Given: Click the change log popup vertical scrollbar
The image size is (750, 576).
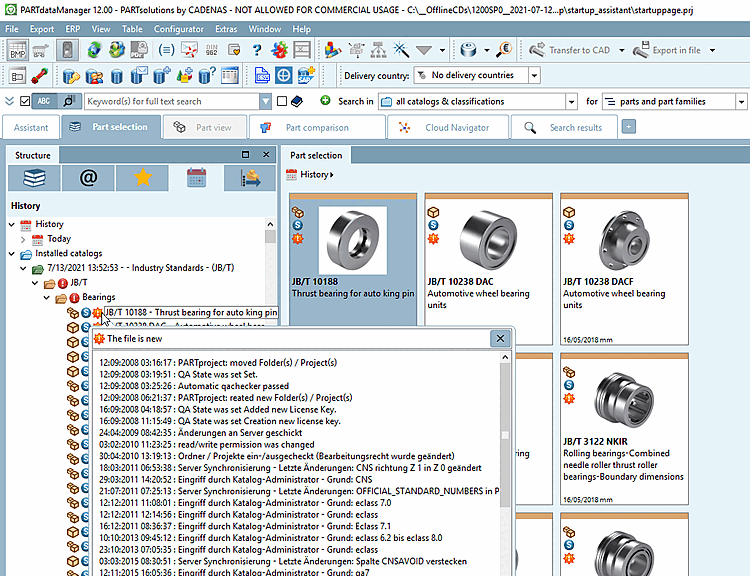Looking at the screenshot, I should click(505, 462).
